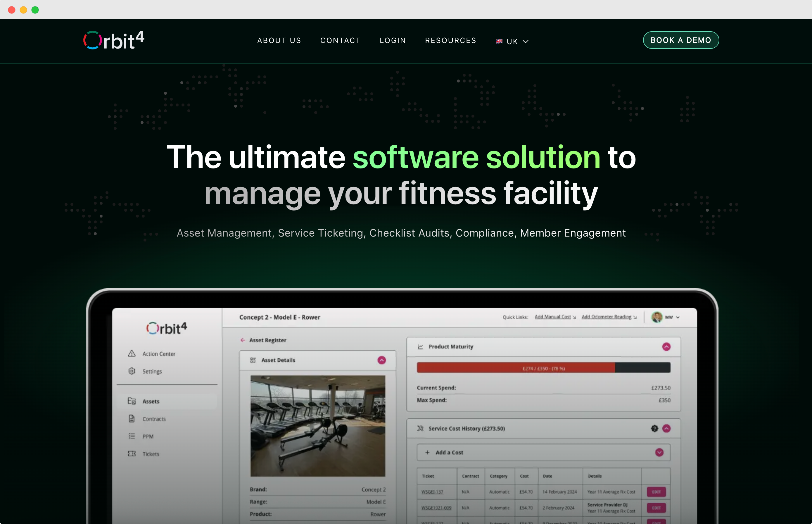Click the BOOK A DEMO button
Viewport: 812px width, 524px height.
coord(681,40)
